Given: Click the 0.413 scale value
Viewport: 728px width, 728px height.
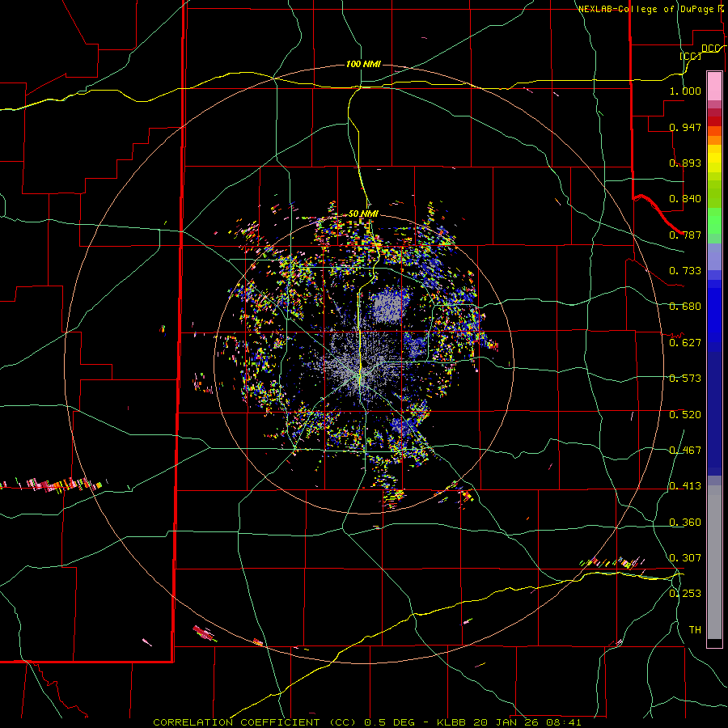Looking at the screenshot, I should coord(685,486).
